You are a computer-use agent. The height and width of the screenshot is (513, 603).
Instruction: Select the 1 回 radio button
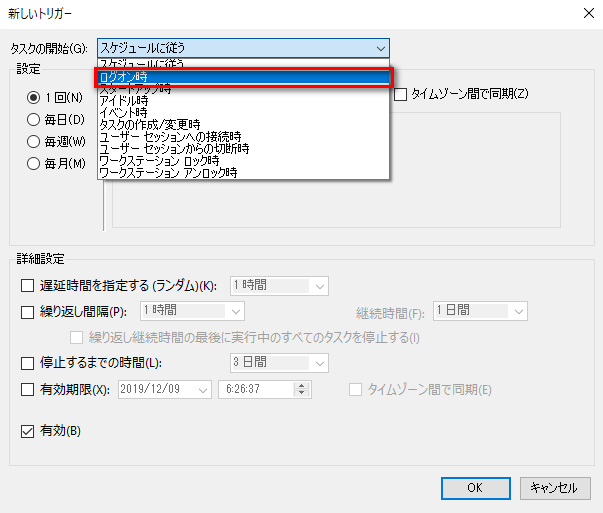pos(34,97)
